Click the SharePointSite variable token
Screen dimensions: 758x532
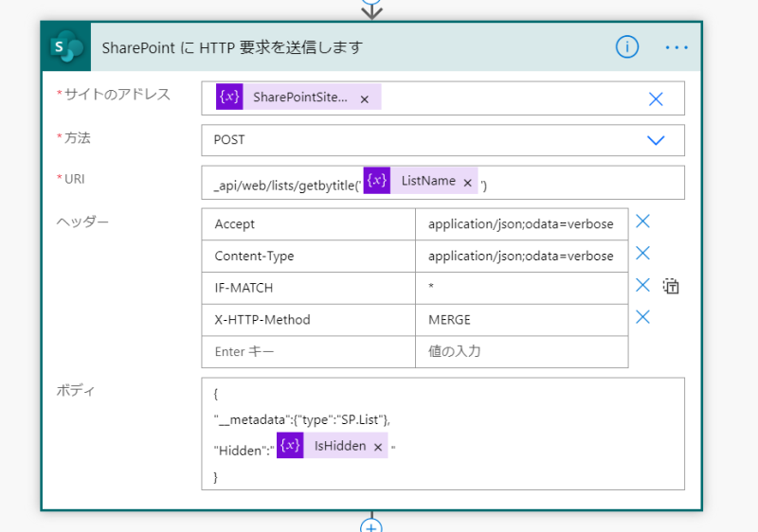pyautogui.click(x=299, y=97)
